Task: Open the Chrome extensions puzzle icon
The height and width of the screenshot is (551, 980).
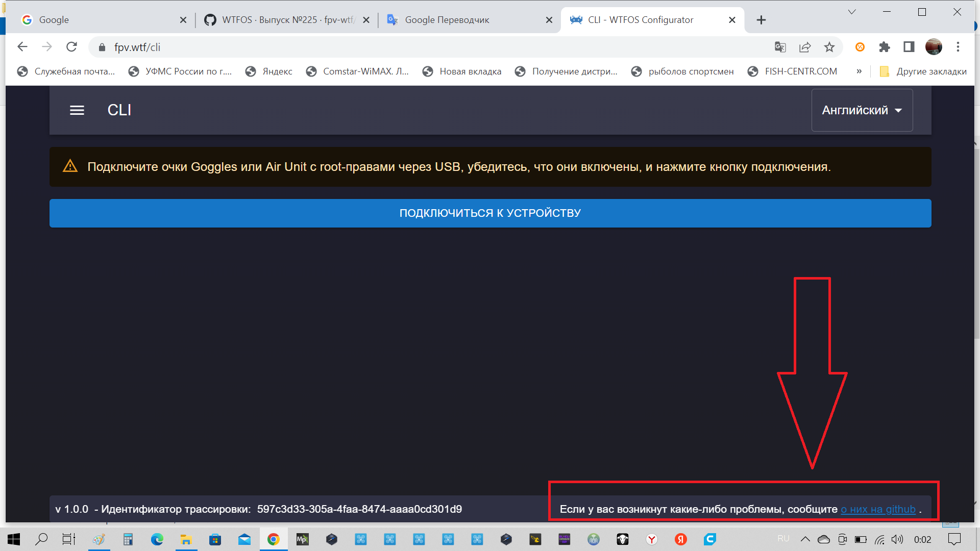Action: [885, 47]
